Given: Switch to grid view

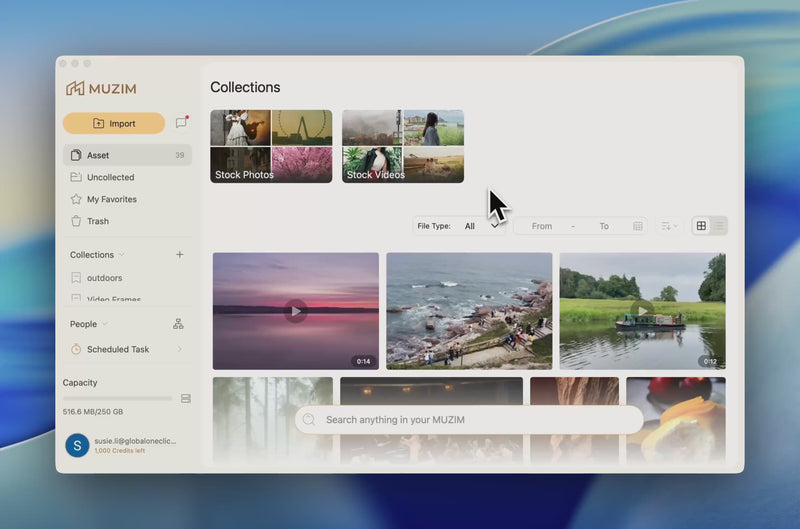Looking at the screenshot, I should coord(702,225).
